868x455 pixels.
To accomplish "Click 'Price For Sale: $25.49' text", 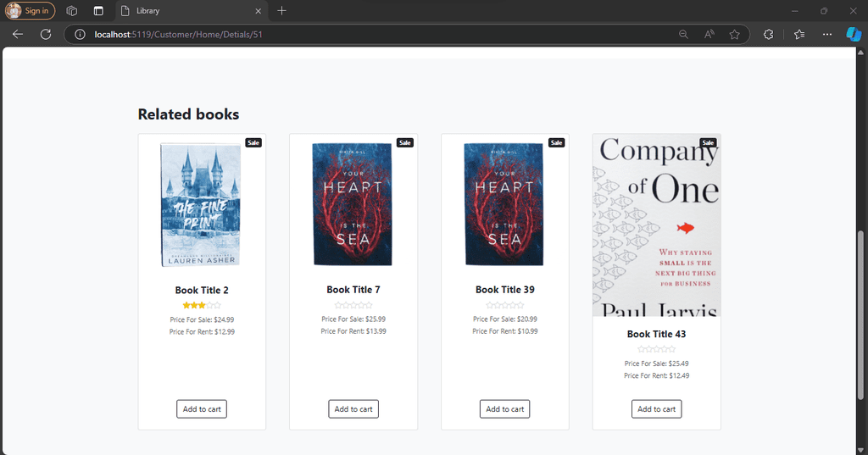I will (x=657, y=363).
